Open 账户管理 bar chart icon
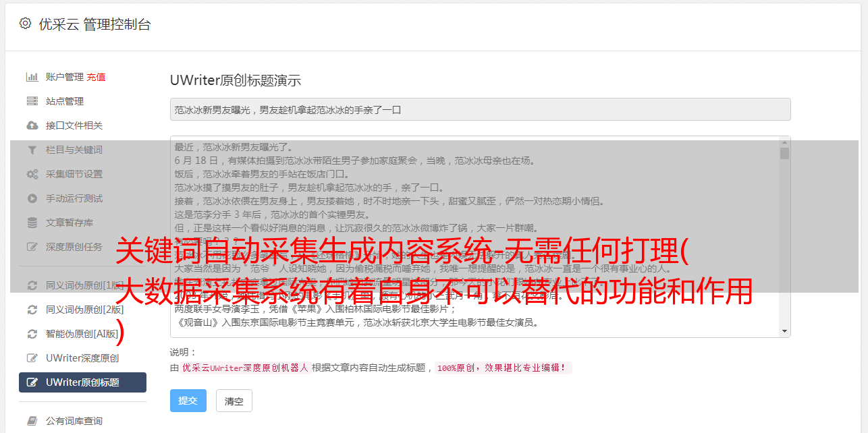Screen dimensions: 868x433 32,77
